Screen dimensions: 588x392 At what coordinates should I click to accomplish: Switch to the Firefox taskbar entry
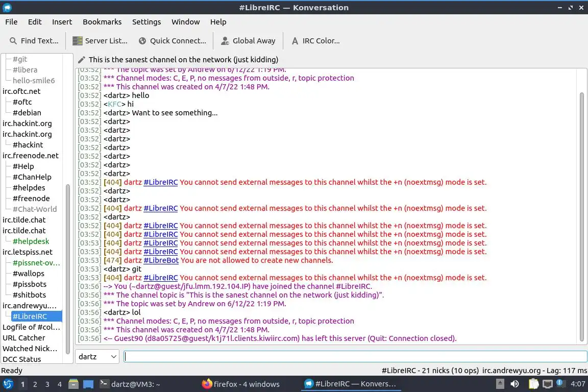(x=240, y=384)
